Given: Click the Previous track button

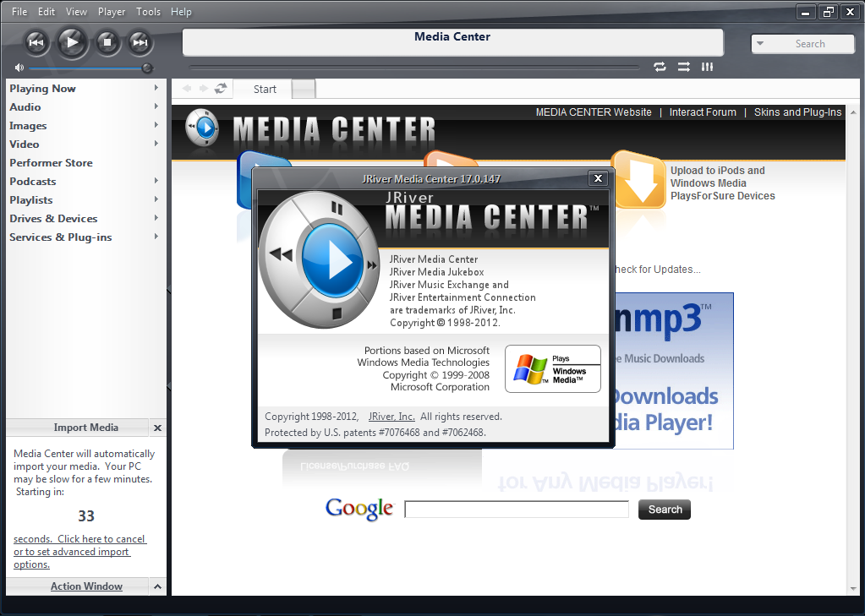Looking at the screenshot, I should [x=36, y=42].
